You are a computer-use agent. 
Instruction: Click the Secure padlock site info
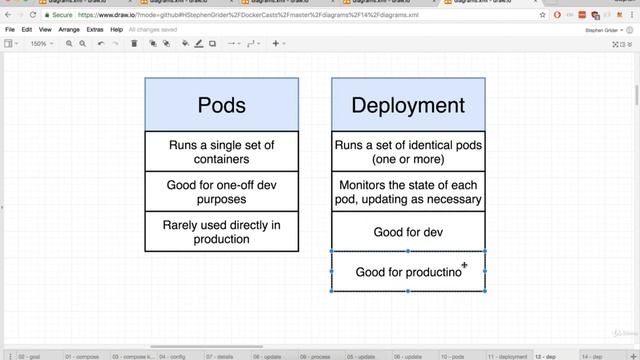click(x=58, y=15)
